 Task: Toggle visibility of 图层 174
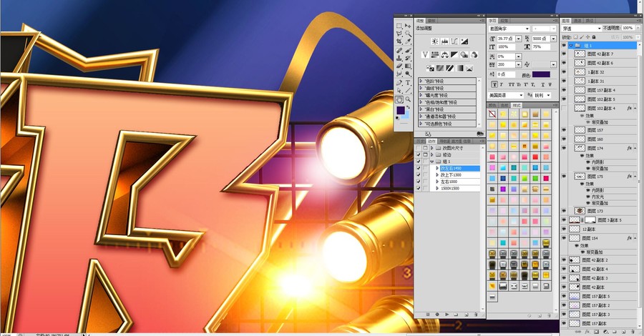(x=564, y=148)
